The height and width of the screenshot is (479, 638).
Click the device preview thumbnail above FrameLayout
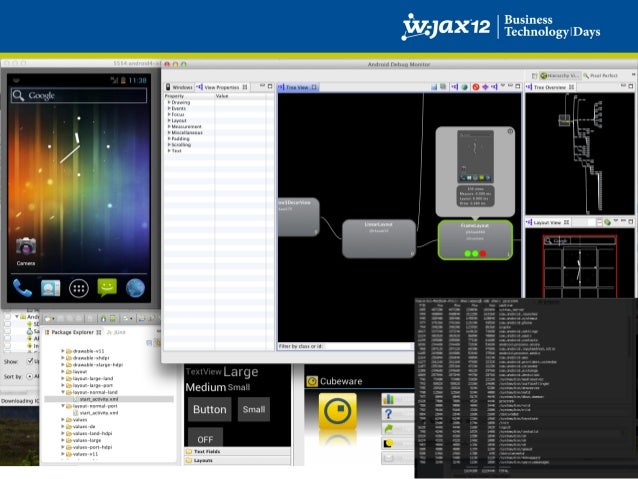point(475,156)
